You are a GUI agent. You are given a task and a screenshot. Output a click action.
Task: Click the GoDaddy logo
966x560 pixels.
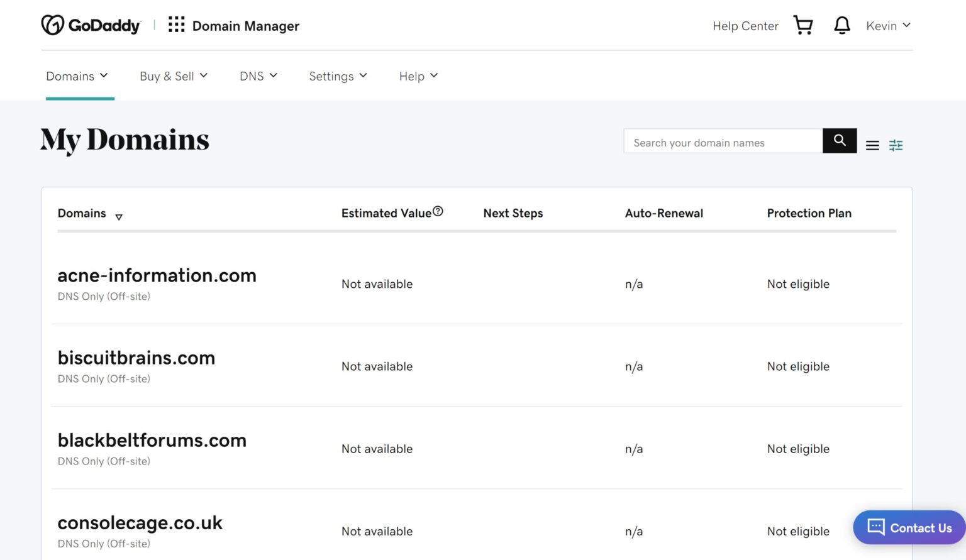coord(91,25)
